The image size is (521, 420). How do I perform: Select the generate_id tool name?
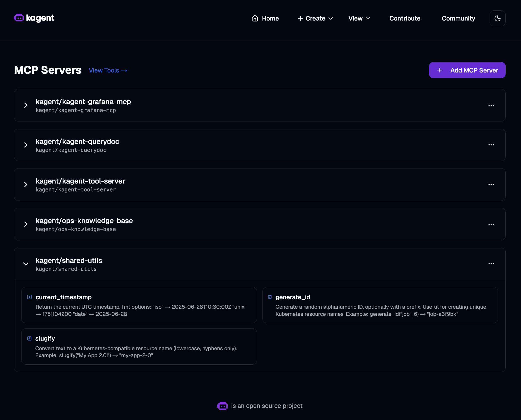click(293, 297)
